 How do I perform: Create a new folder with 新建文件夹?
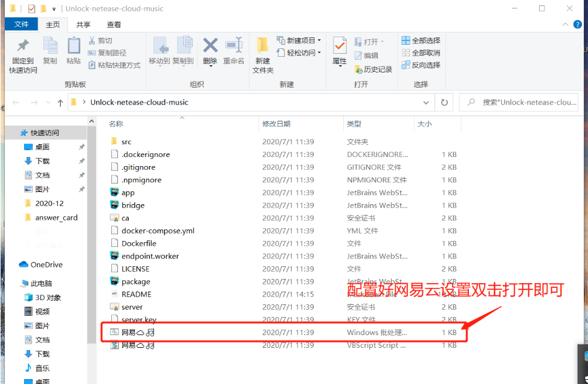(263, 56)
